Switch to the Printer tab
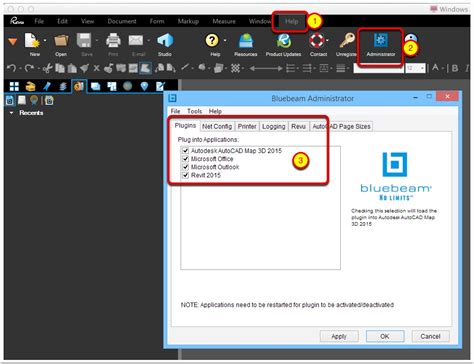The width and height of the screenshot is (474, 364). [x=247, y=127]
